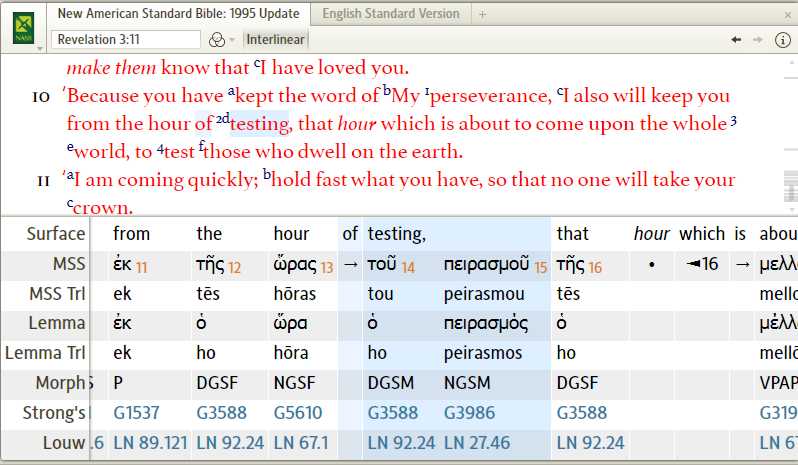The width and height of the screenshot is (798, 465).
Task: Go back with the left arrow
Action: coord(736,40)
